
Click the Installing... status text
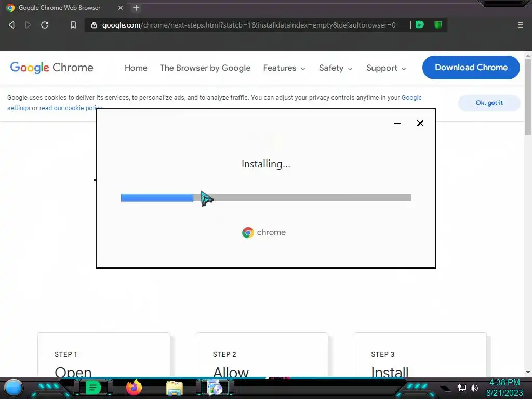(265, 164)
